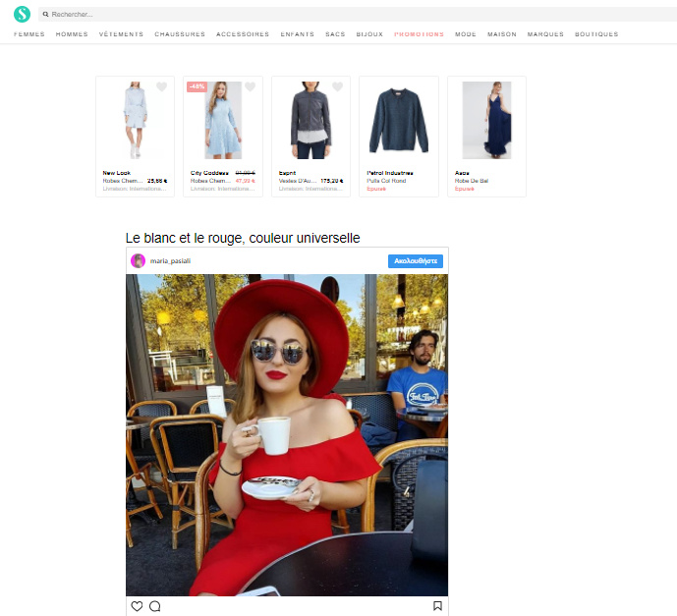
Task: Open the FEMMES menu
Action: click(29, 34)
